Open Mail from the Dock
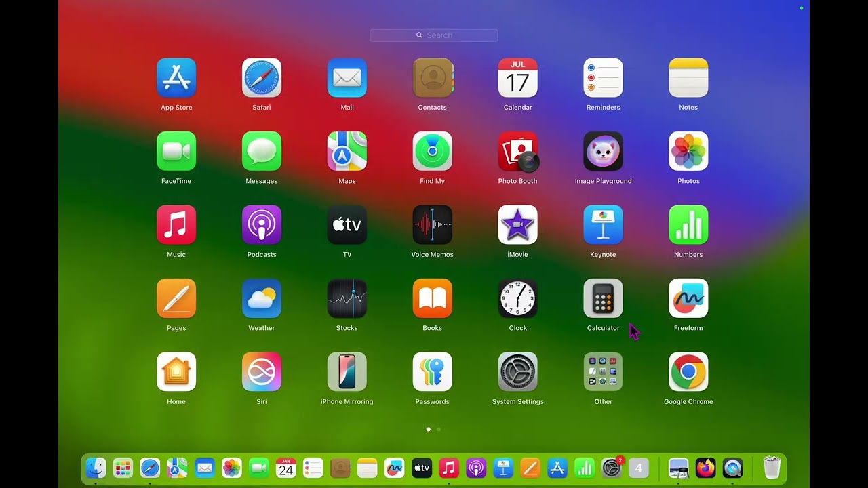This screenshot has width=868, height=488. [x=204, y=468]
